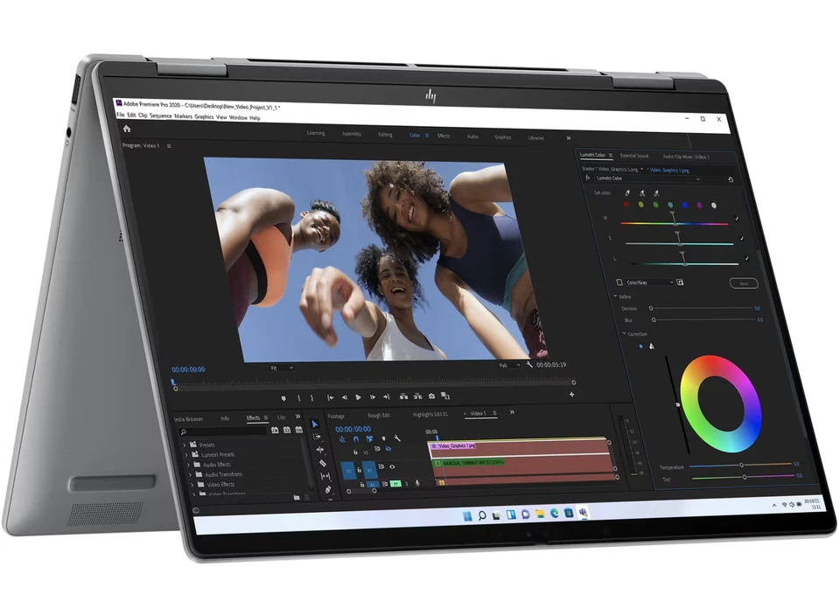This screenshot has height=616, width=840.
Task: Step back one frame
Action: click(345, 397)
